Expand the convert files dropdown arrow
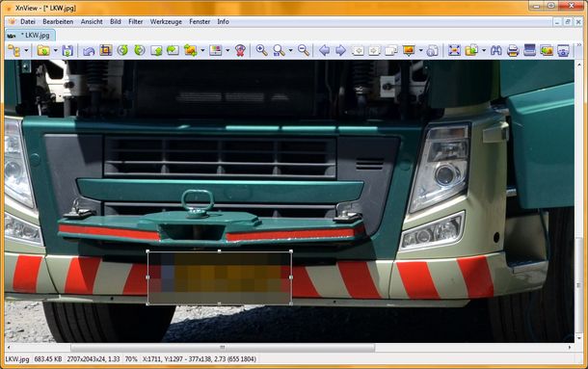Image resolution: width=588 pixels, height=369 pixels. tap(484, 50)
